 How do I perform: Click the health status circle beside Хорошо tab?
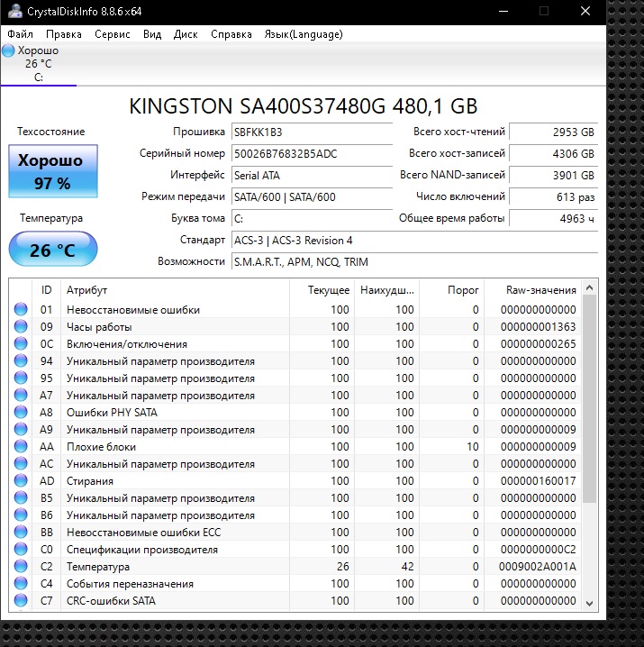point(8,50)
